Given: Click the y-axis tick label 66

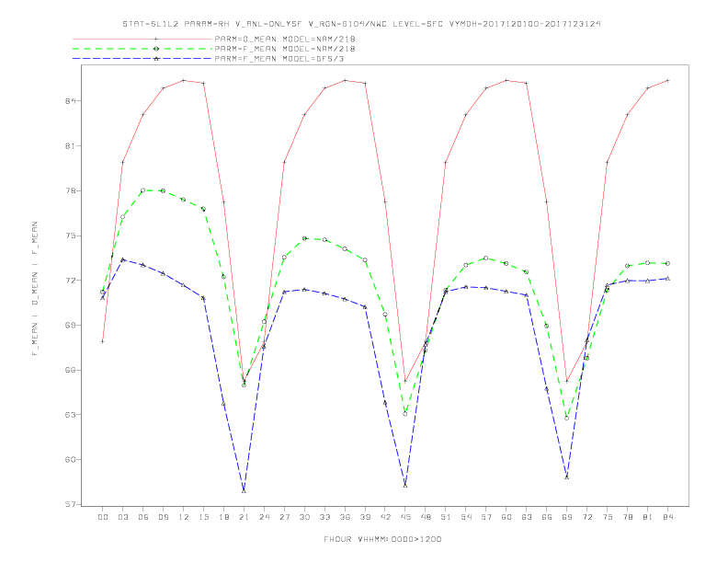Looking at the screenshot, I should 71,370.
